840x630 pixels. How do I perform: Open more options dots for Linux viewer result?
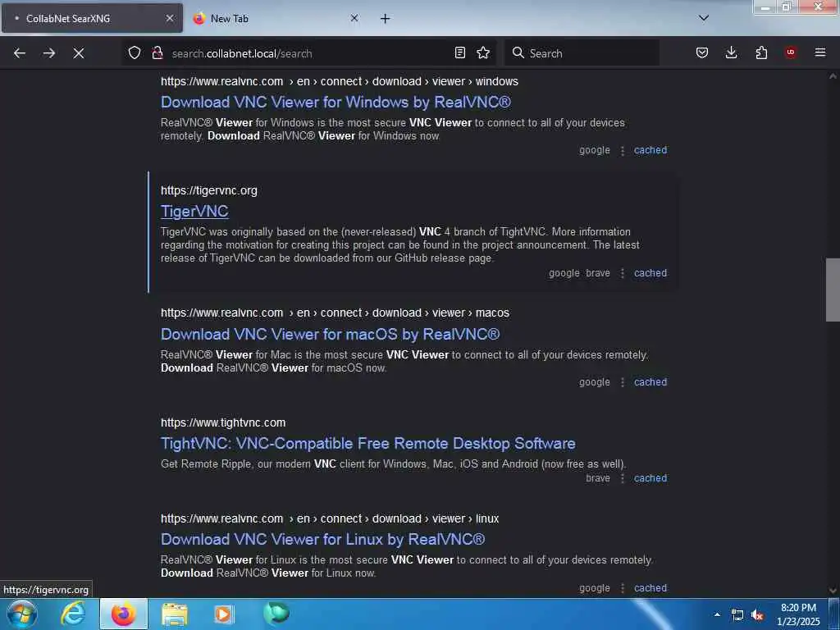point(622,588)
